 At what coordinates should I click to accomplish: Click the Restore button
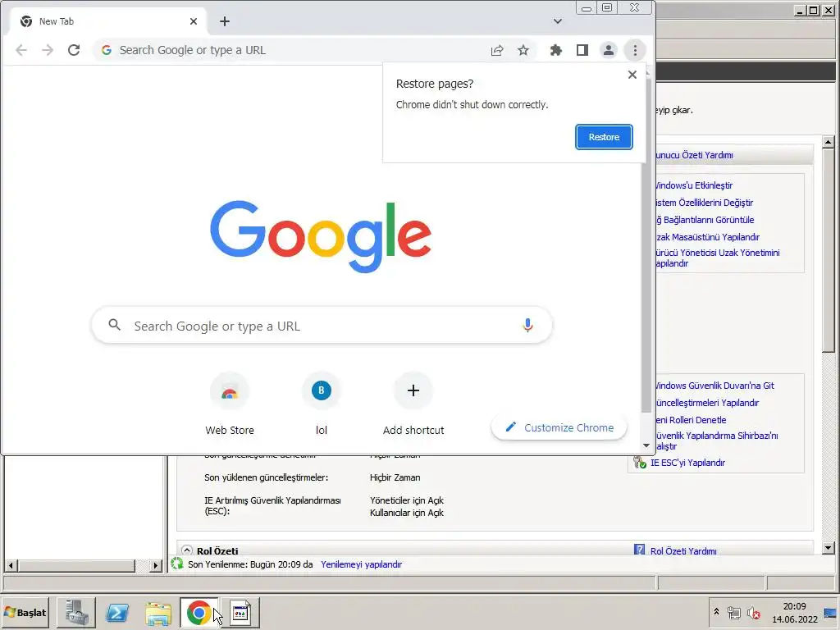(604, 137)
